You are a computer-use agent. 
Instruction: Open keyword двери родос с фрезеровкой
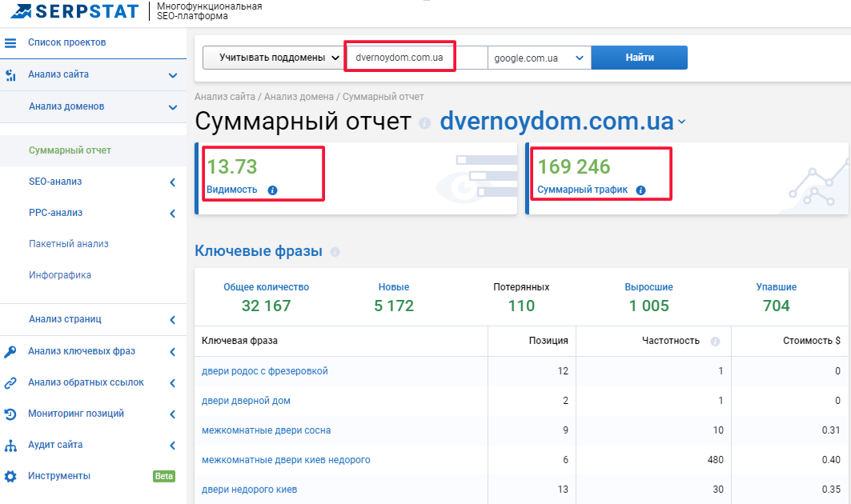pos(265,371)
